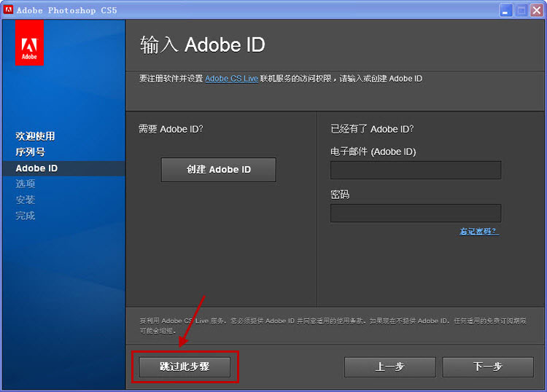The height and width of the screenshot is (392, 547).
Task: Close the Adobe Photoshop CS5 installer
Action: tap(537, 10)
